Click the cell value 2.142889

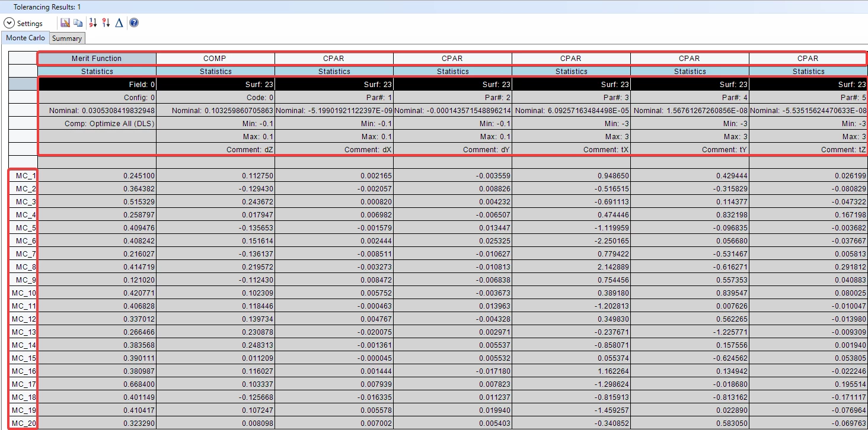571,267
